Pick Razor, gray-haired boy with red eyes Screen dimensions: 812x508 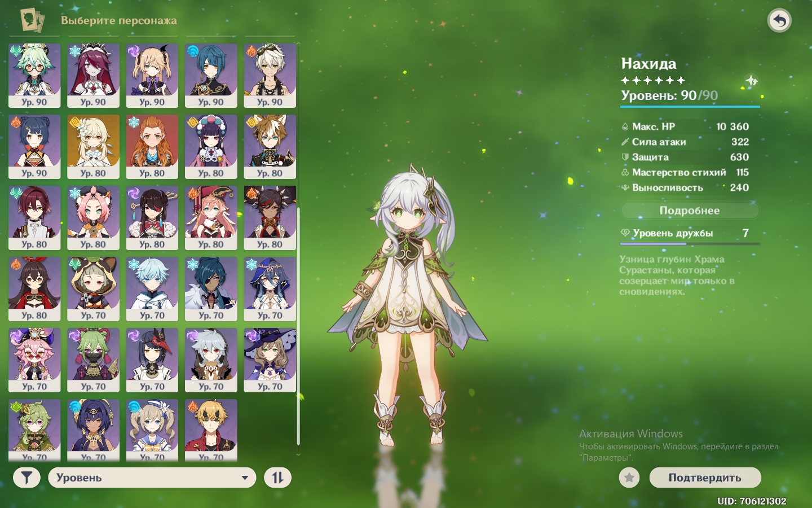(x=211, y=360)
